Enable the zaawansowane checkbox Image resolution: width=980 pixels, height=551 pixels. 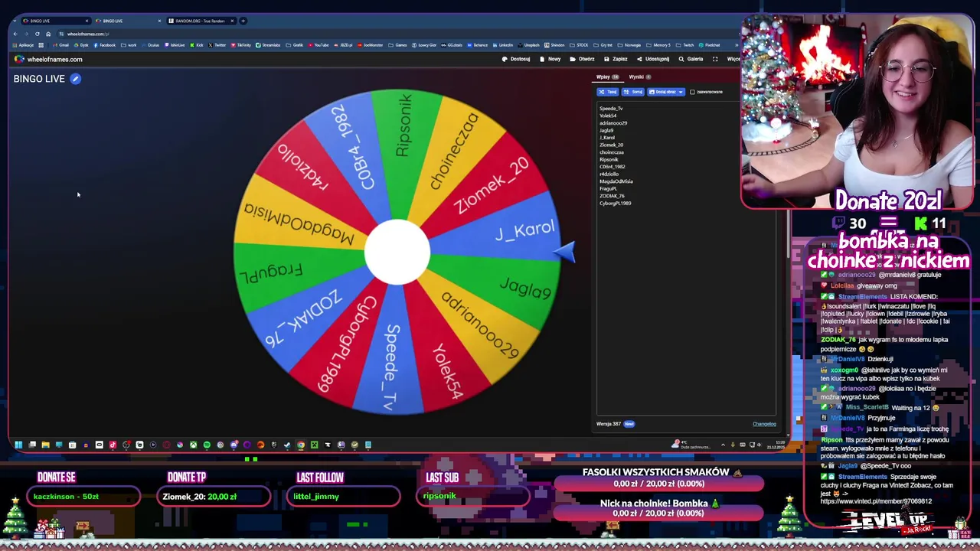pyautogui.click(x=692, y=92)
